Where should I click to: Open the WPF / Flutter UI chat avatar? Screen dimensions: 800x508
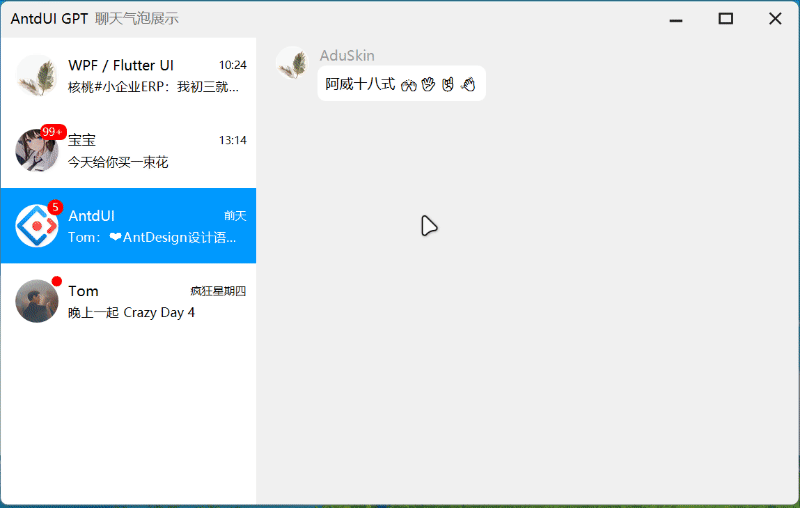coord(37,75)
